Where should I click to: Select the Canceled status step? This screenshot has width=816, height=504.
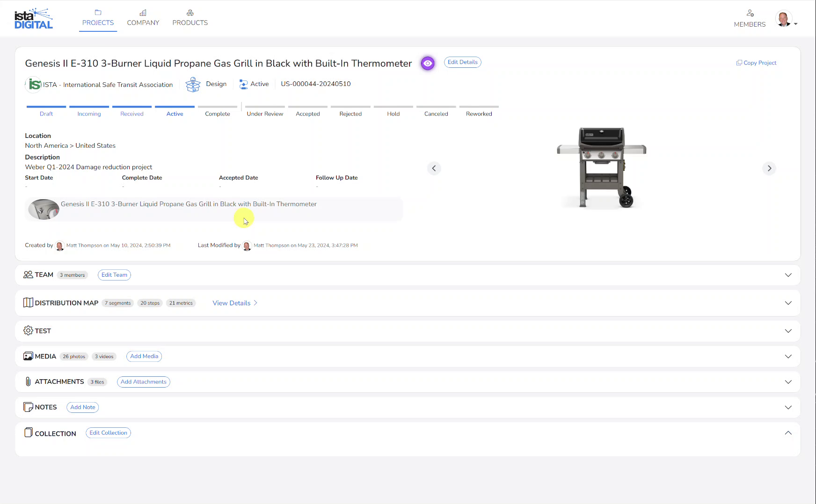tap(436, 111)
